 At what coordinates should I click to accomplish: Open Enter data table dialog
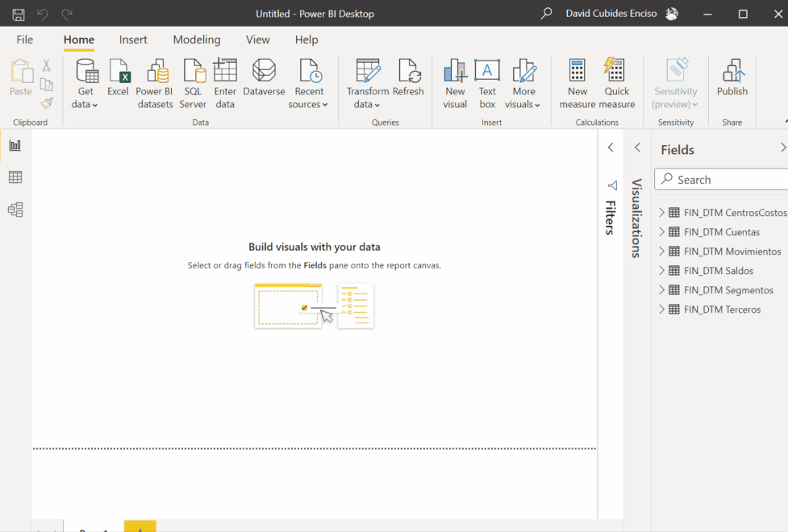[x=225, y=84]
